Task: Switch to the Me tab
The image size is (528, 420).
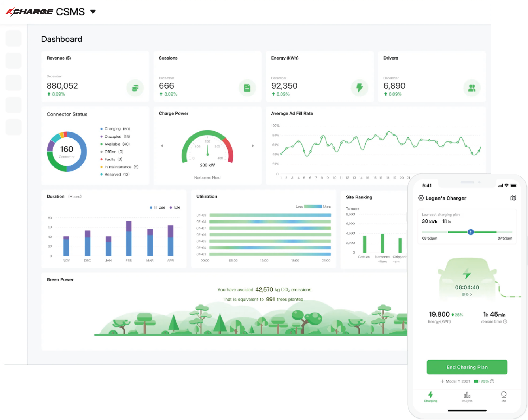Action: [503, 397]
